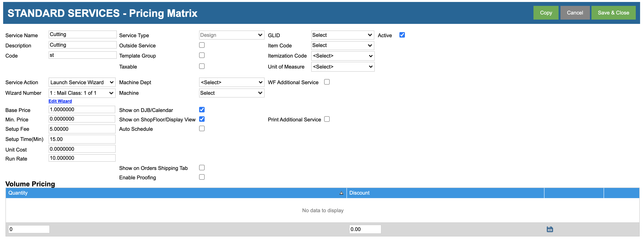Tick the Template Group checkbox

(202, 55)
